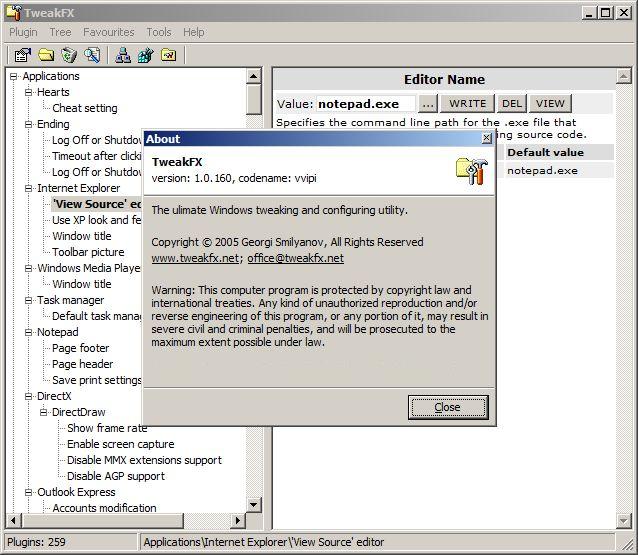Select Timeout after clicking tree item

pos(96,156)
